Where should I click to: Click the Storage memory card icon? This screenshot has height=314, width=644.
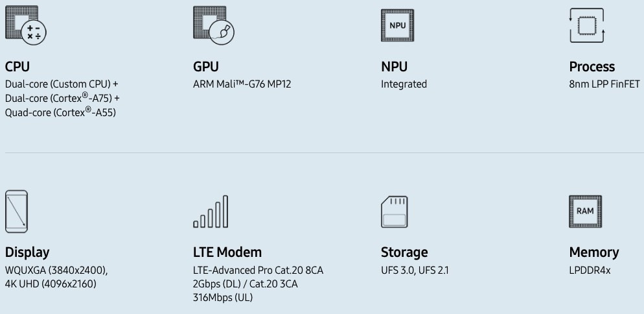pyautogui.click(x=395, y=212)
